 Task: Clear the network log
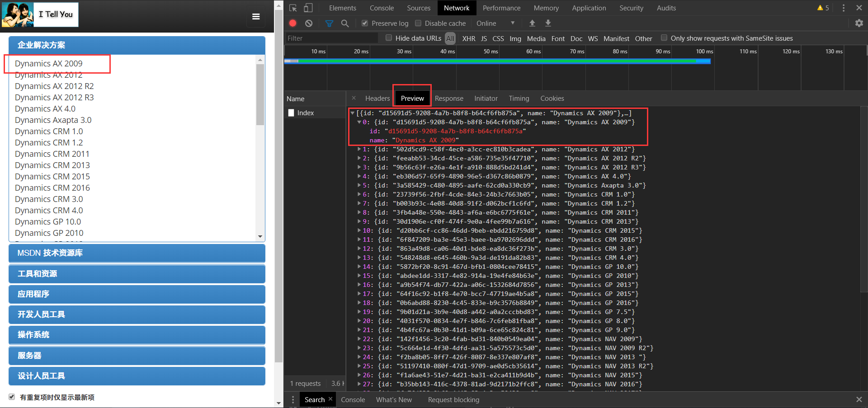309,23
